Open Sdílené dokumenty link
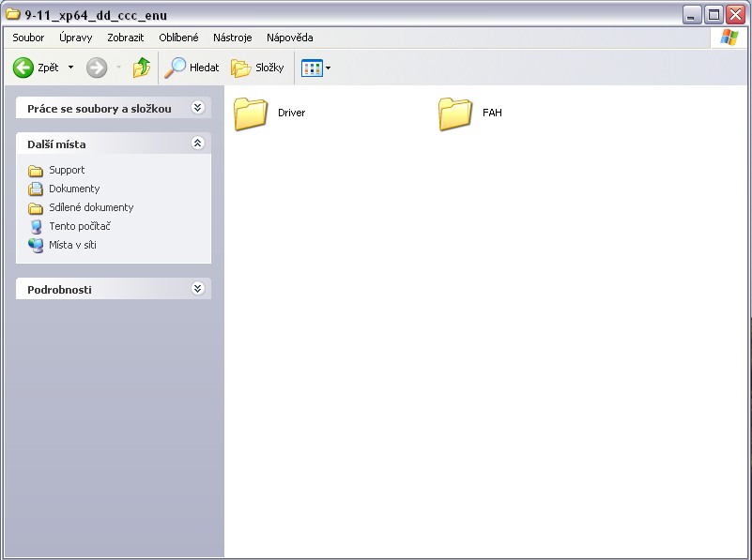 point(91,207)
